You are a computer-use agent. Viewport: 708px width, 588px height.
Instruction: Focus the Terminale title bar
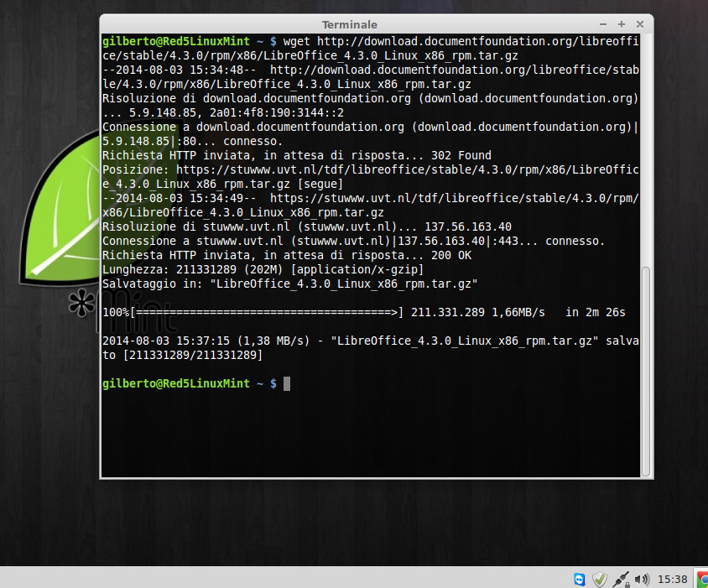tap(350, 24)
